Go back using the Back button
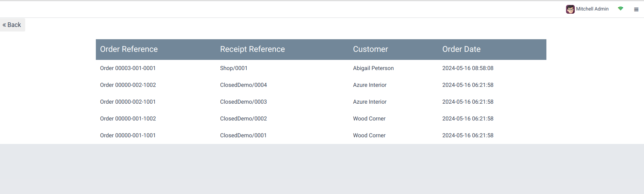Image resolution: width=644 pixels, height=194 pixels. click(x=12, y=25)
